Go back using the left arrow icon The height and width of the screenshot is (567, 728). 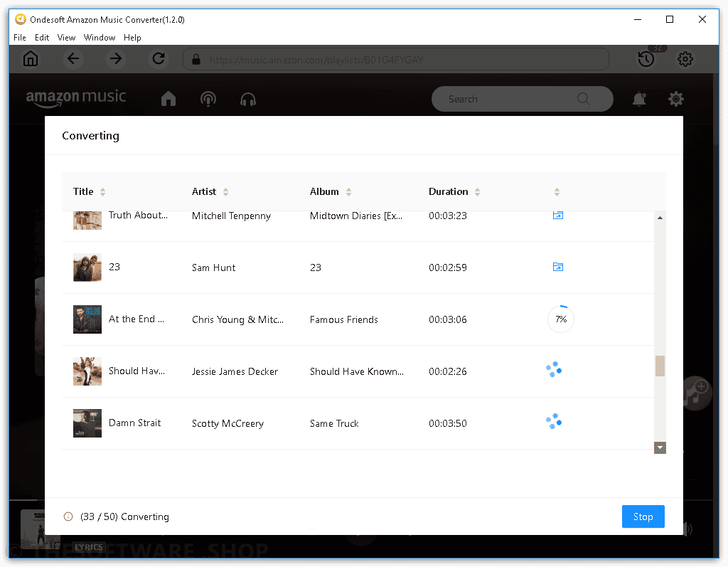point(73,58)
